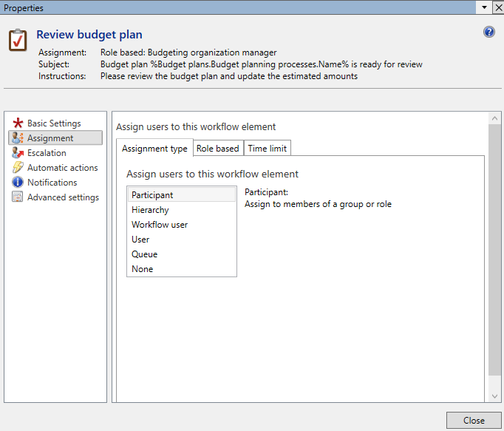This screenshot has width=504, height=431.
Task: Open help with the question mark icon
Action: coord(488,32)
